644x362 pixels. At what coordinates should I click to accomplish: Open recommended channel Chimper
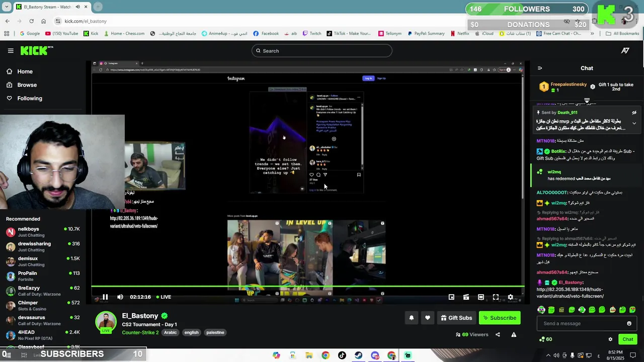[43, 306]
